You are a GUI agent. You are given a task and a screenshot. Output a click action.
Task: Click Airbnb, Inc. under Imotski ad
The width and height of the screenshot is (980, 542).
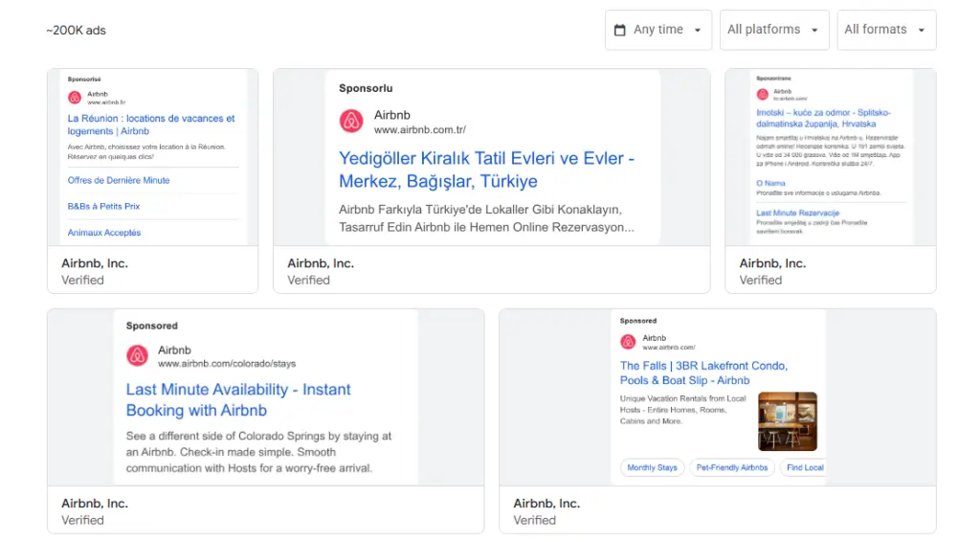(772, 263)
